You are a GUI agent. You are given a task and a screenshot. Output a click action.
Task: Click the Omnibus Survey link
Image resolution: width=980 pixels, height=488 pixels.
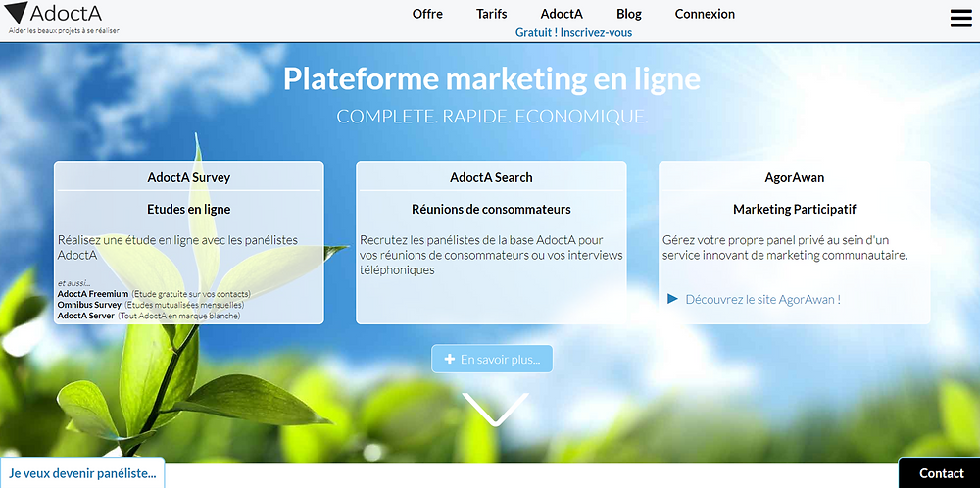[x=89, y=305]
